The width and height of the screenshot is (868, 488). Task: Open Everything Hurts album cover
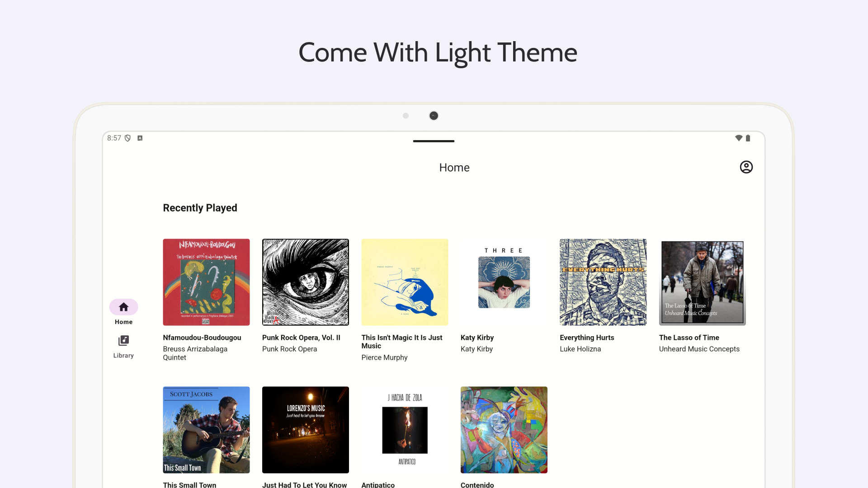click(603, 282)
